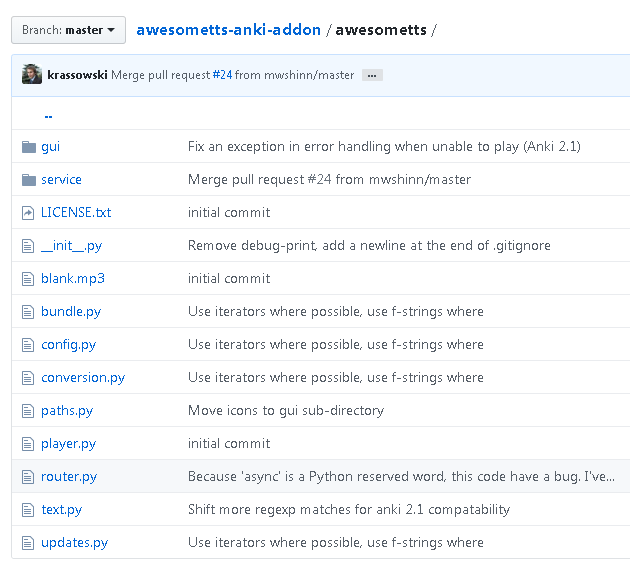Viewport: 630px width, 564px height.
Task: Click the bundle.py file icon
Action: coord(28,312)
